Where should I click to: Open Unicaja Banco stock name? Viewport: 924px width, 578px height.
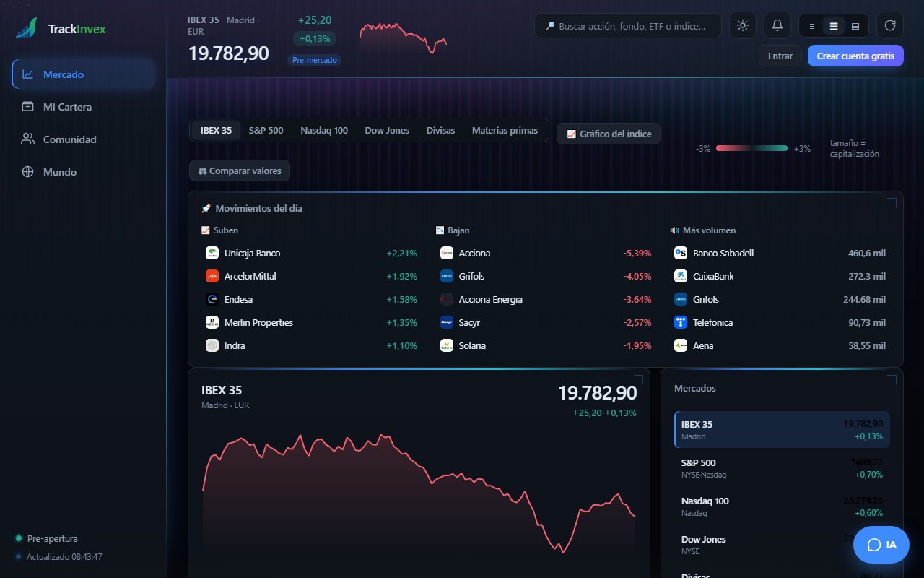(252, 253)
